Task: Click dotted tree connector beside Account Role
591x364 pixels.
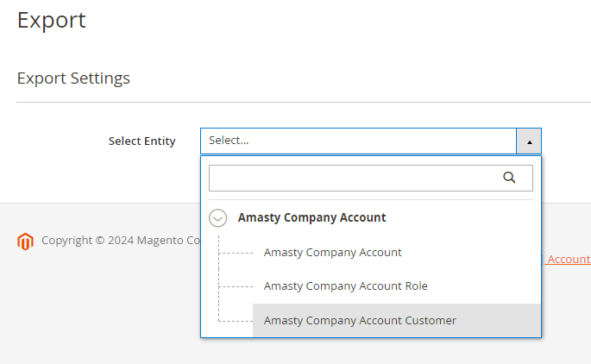Action: [236, 286]
